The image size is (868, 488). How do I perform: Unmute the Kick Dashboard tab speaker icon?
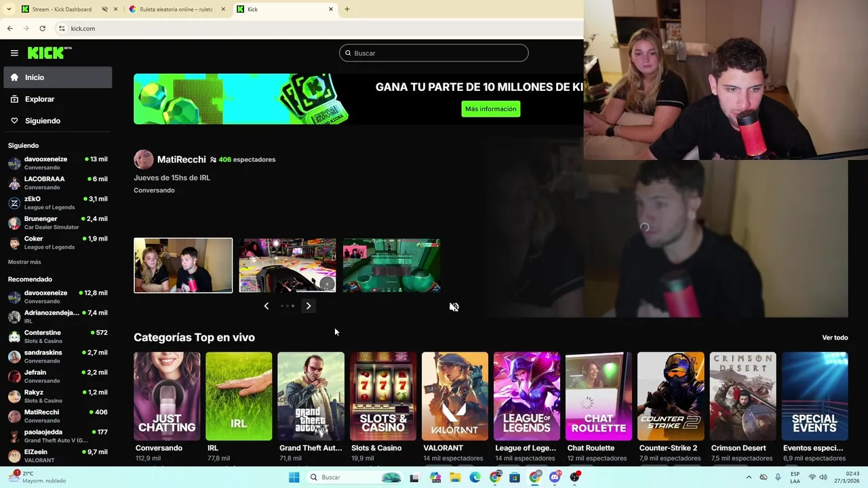pos(104,9)
